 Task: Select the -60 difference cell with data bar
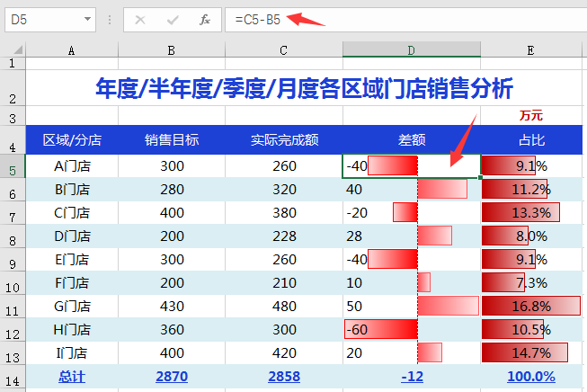coord(412,330)
